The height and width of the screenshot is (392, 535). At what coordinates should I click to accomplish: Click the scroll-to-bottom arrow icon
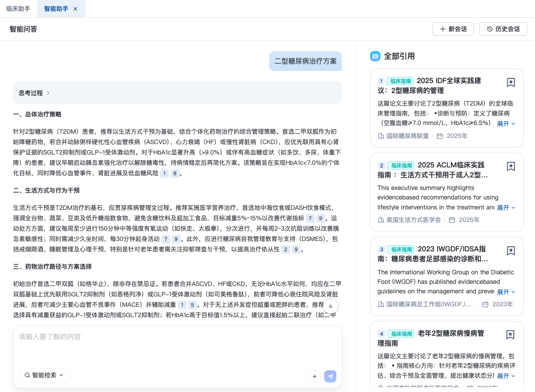coord(331,306)
